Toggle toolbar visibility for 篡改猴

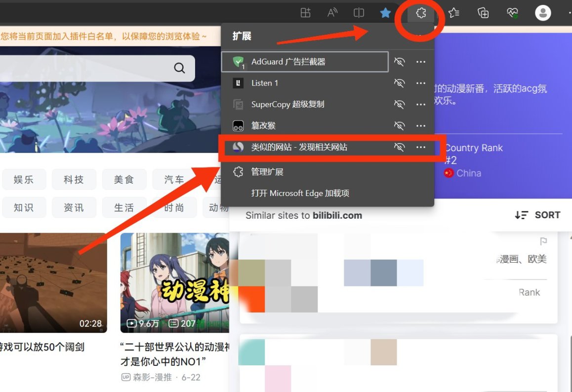tap(400, 126)
